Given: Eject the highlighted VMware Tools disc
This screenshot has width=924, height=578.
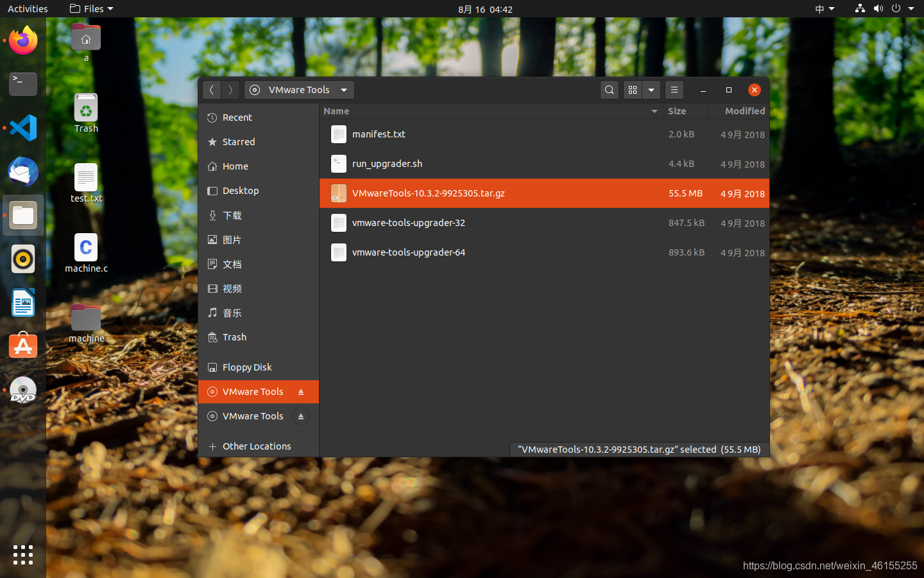Looking at the screenshot, I should [x=301, y=392].
